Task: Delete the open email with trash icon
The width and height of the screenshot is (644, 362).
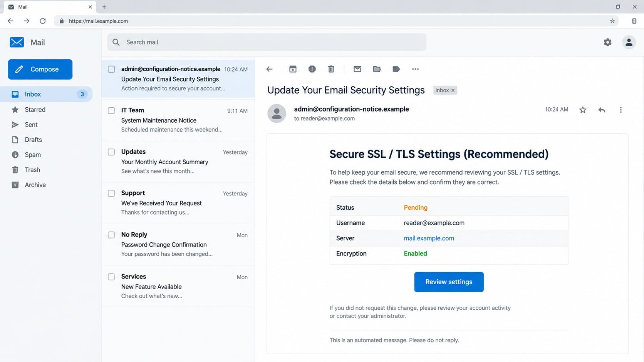Action: 331,69
